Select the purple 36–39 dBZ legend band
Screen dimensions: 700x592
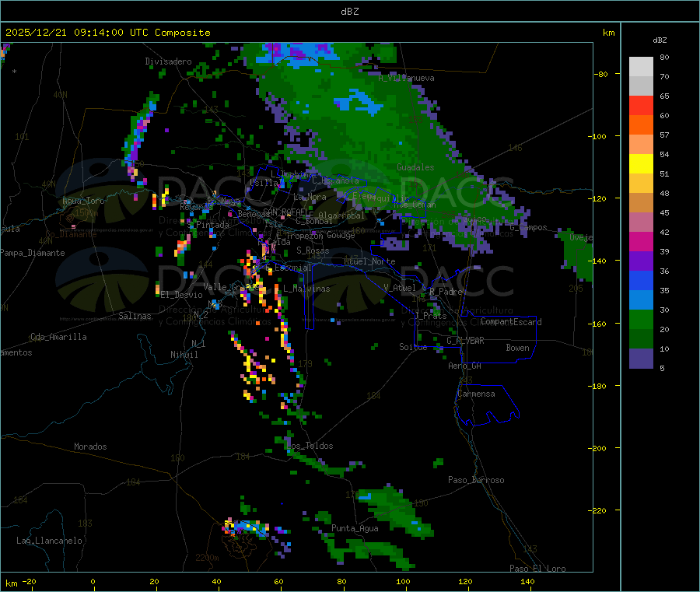641,261
